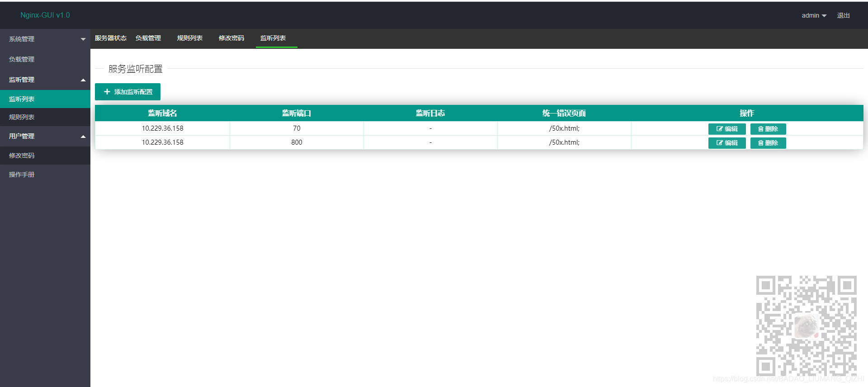The image size is (868, 387).
Task: Collapse the 用户管理 sidebar section
Action: coord(45,136)
